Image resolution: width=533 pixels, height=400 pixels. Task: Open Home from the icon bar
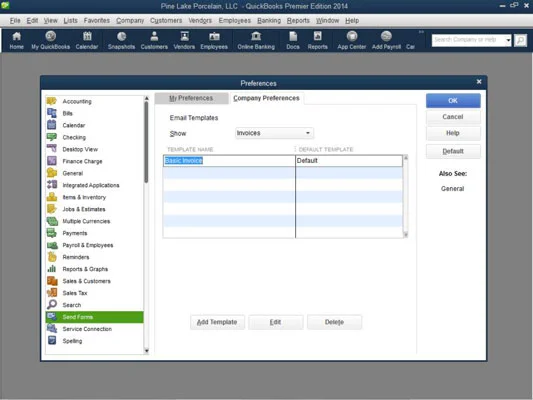16,40
